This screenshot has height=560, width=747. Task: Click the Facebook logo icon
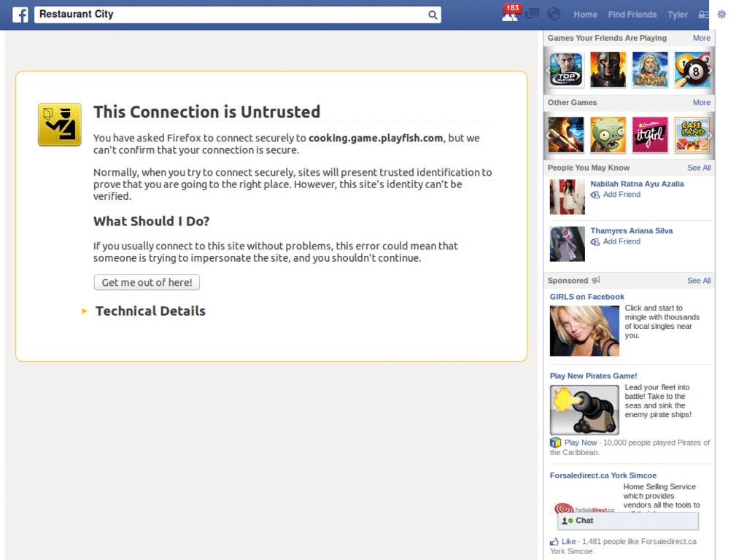click(20, 15)
